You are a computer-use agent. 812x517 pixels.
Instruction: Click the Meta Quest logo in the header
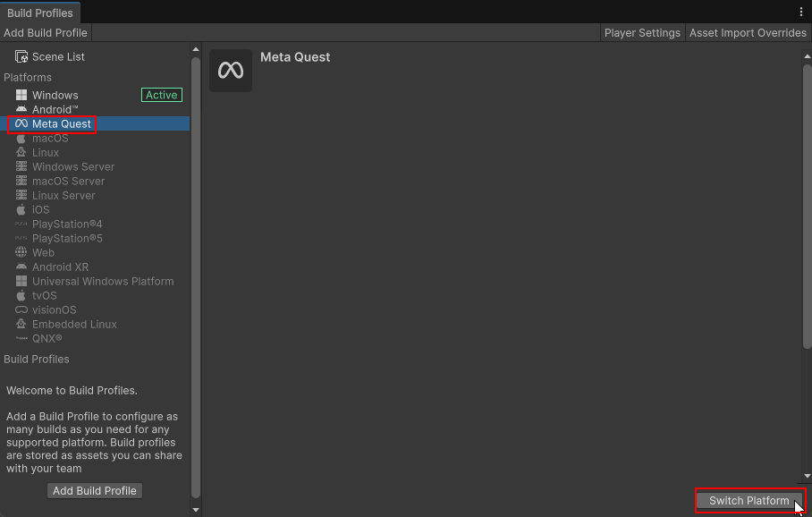(x=230, y=70)
